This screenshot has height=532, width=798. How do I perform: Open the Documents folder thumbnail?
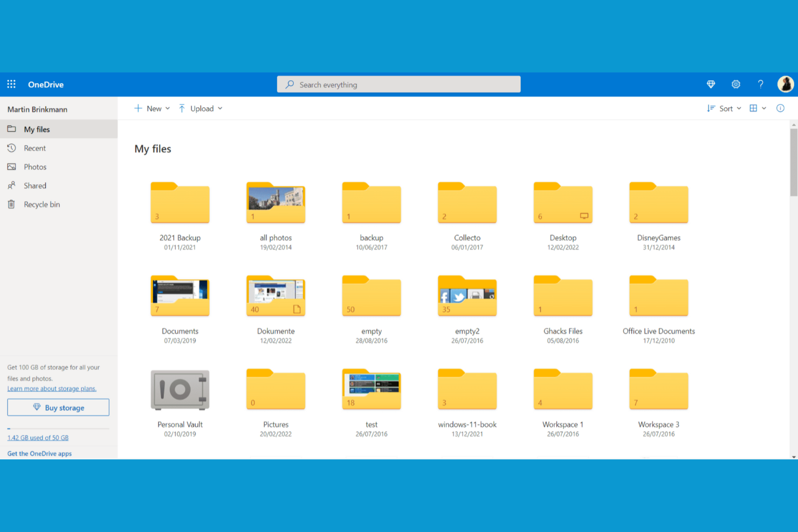(180, 296)
